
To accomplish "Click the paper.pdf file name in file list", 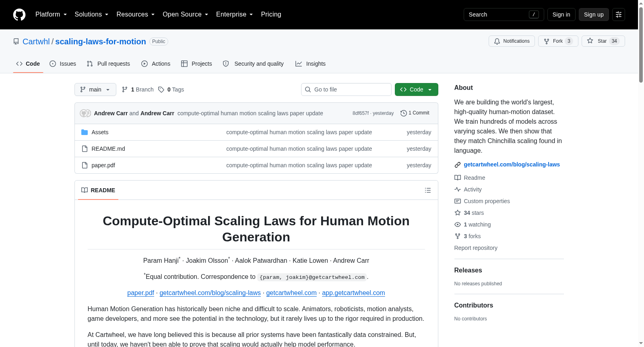I will [x=103, y=165].
